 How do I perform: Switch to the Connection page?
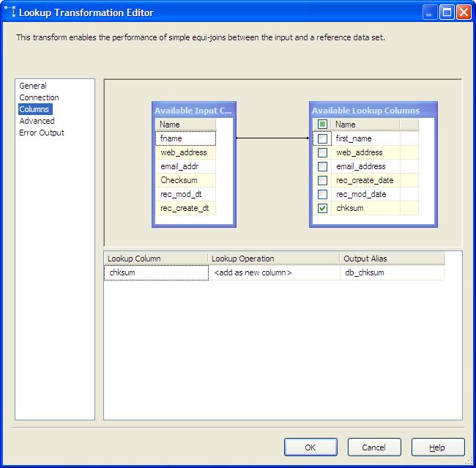[39, 97]
